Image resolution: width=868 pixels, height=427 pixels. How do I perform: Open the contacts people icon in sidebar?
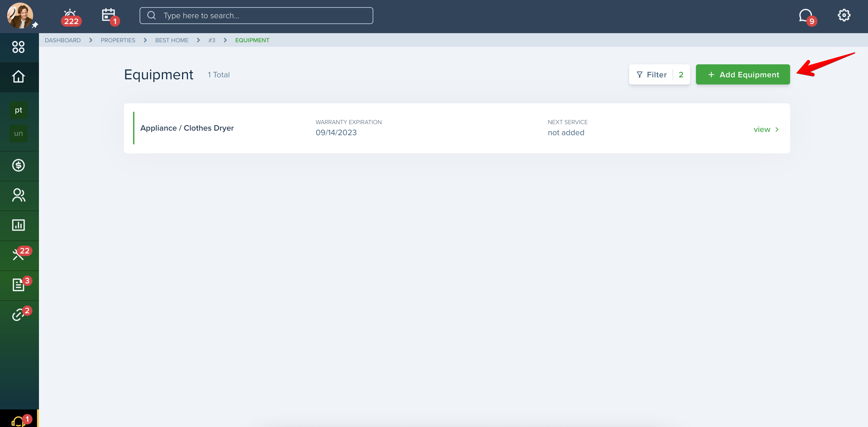(19, 195)
